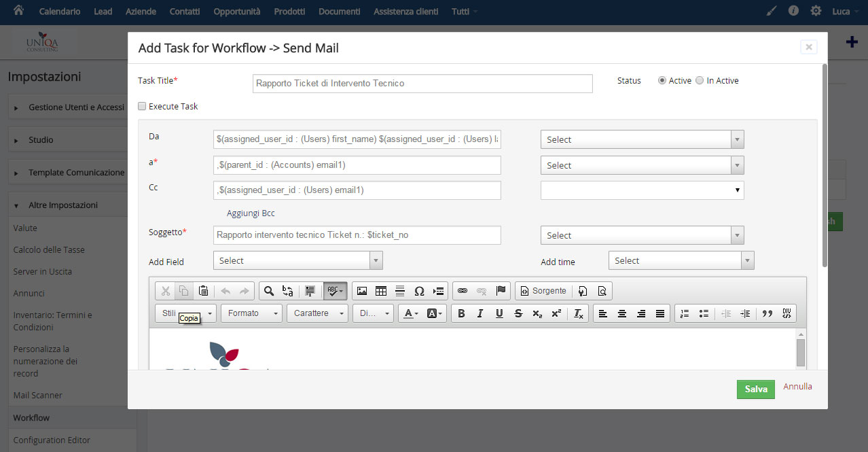The height and width of the screenshot is (452, 868).
Task: Open the Select dropdown beside the a field
Action: click(643, 165)
